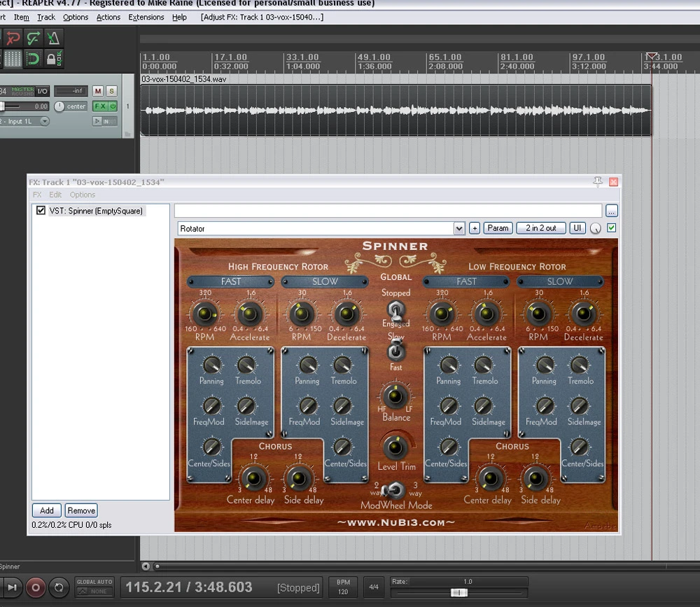The width and height of the screenshot is (700, 607).
Task: Click the track volume fader
Action: coord(2,106)
